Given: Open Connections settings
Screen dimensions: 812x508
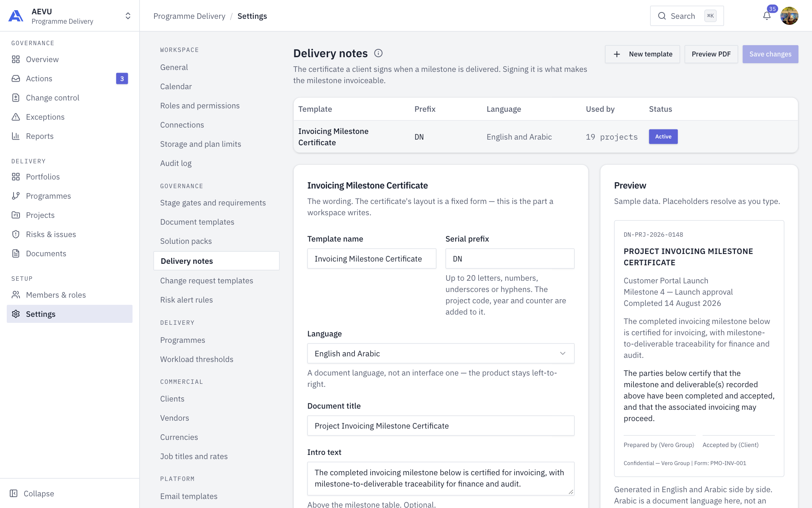Looking at the screenshot, I should click(x=182, y=125).
